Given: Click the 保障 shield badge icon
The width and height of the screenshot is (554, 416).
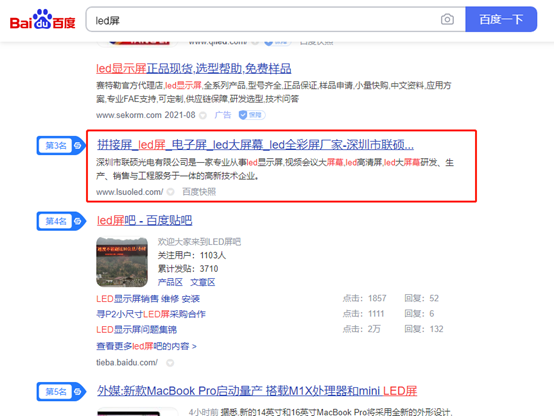Looking at the screenshot, I should pyautogui.click(x=252, y=115).
